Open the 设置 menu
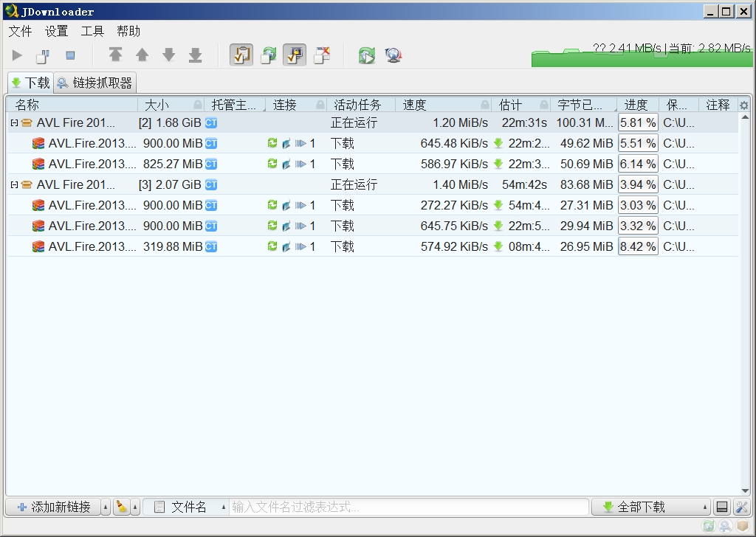 tap(56, 31)
